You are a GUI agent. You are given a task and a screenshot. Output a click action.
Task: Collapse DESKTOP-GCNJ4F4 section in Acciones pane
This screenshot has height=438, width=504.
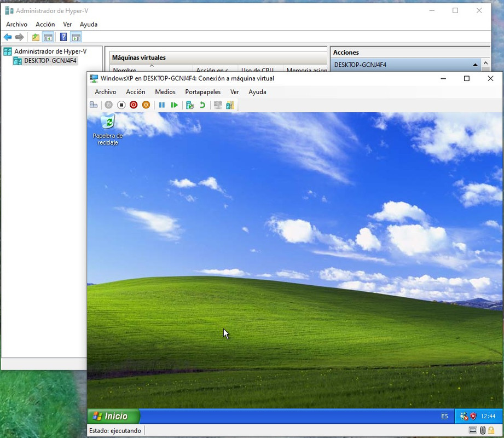coord(475,65)
